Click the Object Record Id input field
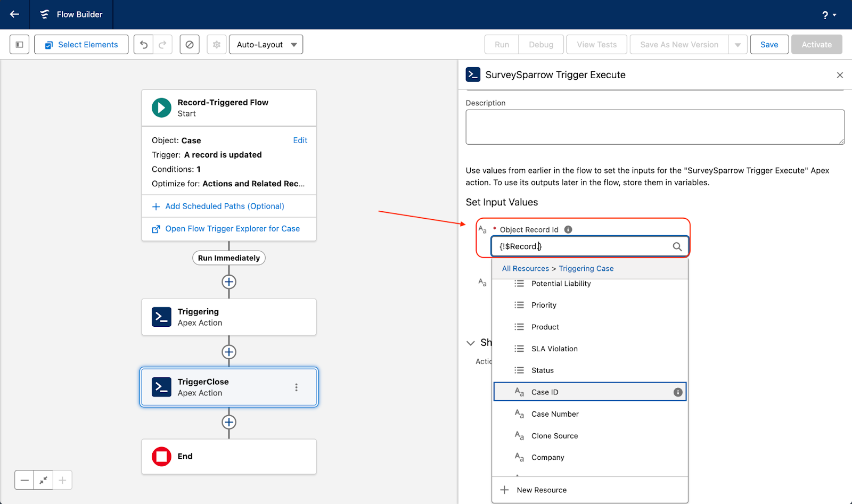 pos(583,246)
